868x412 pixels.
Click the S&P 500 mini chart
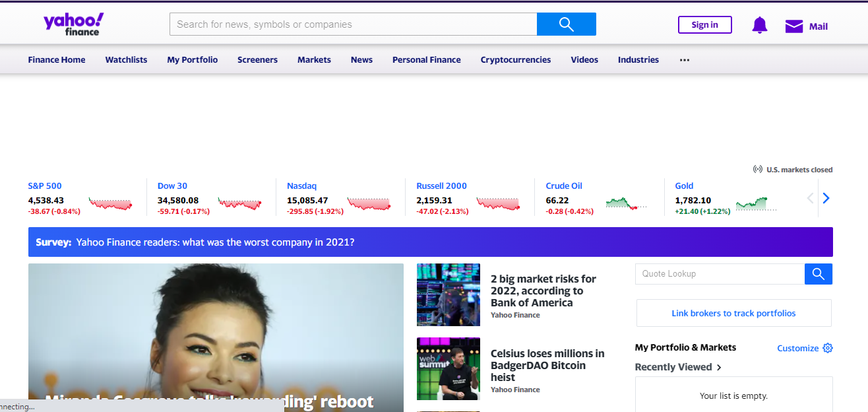click(x=110, y=203)
